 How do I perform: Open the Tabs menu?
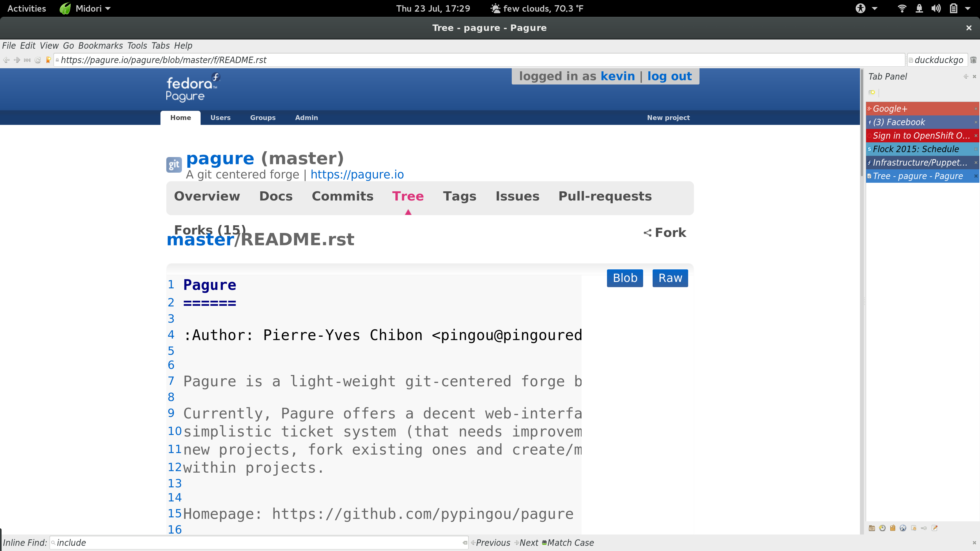[x=160, y=46]
